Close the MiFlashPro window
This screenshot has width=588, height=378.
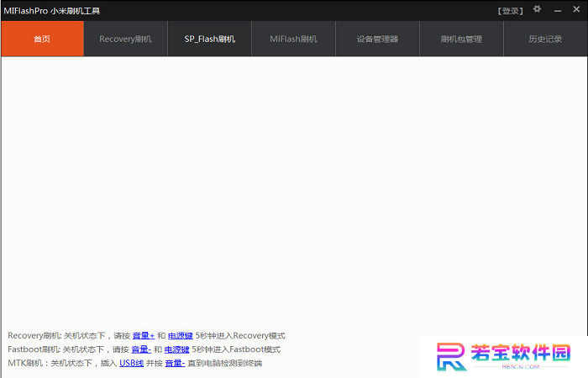pyautogui.click(x=576, y=9)
